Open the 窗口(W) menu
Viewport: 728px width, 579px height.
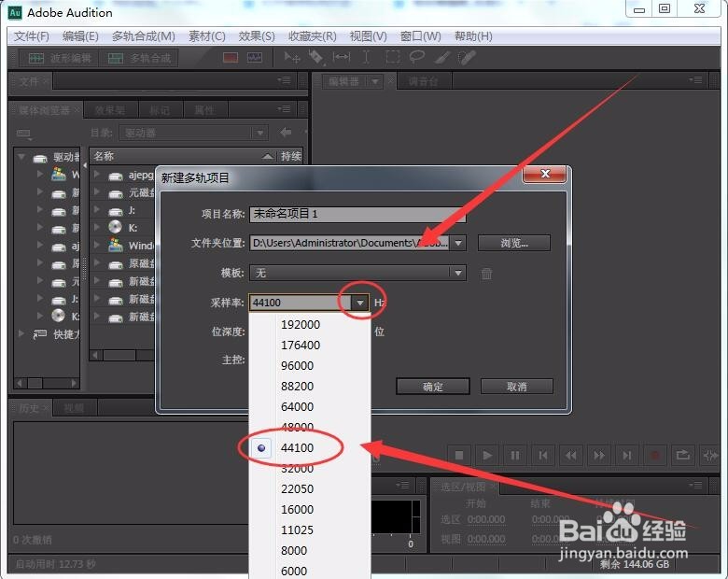421,36
